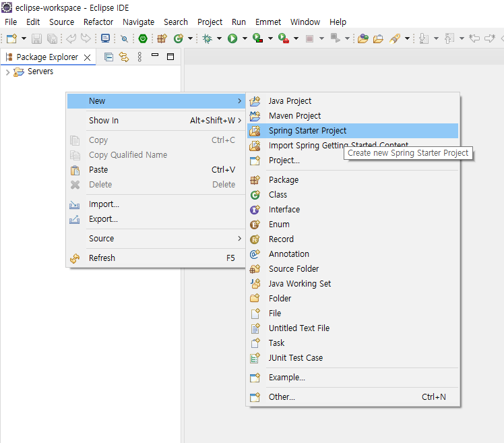Open the Help menu
This screenshot has height=443, width=504.
(338, 22)
